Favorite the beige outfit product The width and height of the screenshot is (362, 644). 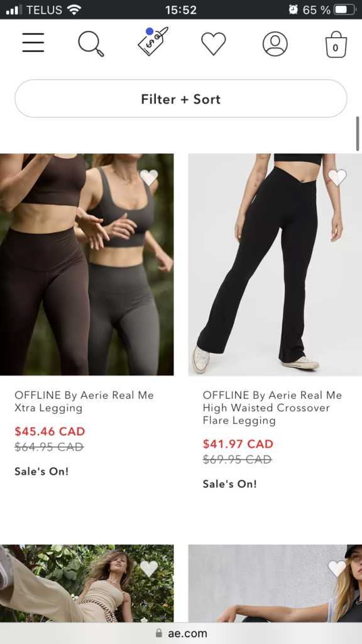click(149, 569)
